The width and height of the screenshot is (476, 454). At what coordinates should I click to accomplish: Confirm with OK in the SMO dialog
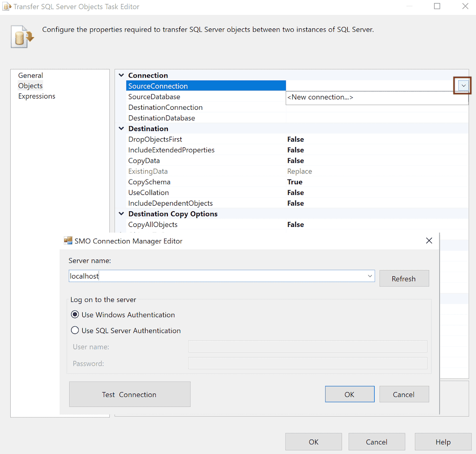350,394
